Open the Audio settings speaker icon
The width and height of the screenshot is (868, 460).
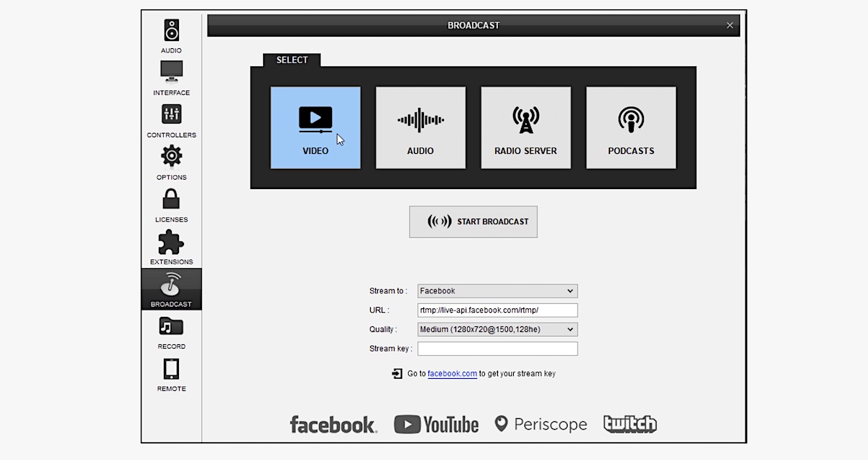[171, 31]
